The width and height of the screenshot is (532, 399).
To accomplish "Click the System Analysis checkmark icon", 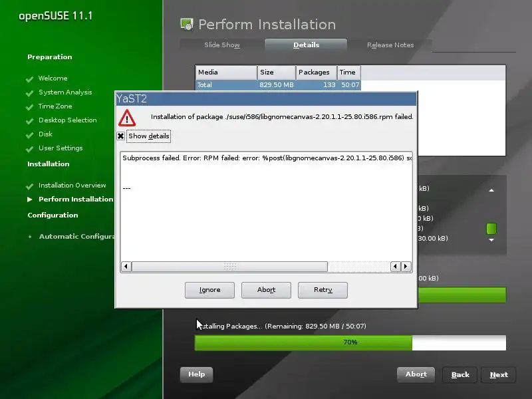I will tap(29, 93).
